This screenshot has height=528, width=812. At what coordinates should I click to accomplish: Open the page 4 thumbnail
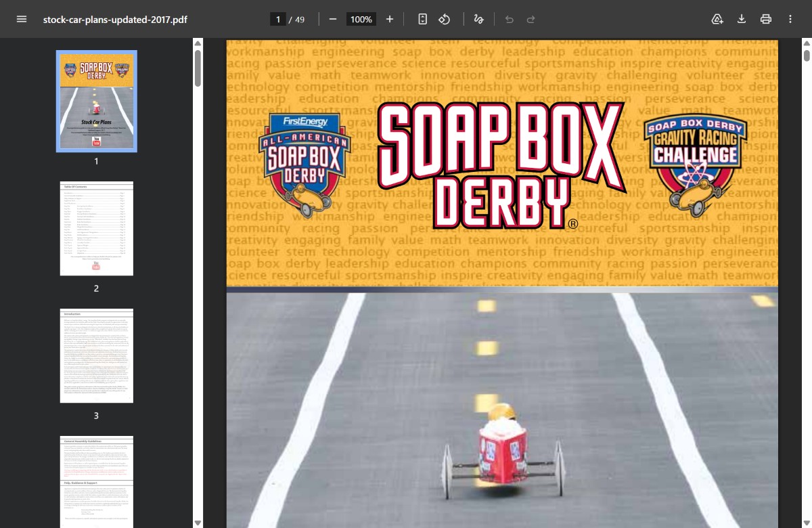point(97,482)
